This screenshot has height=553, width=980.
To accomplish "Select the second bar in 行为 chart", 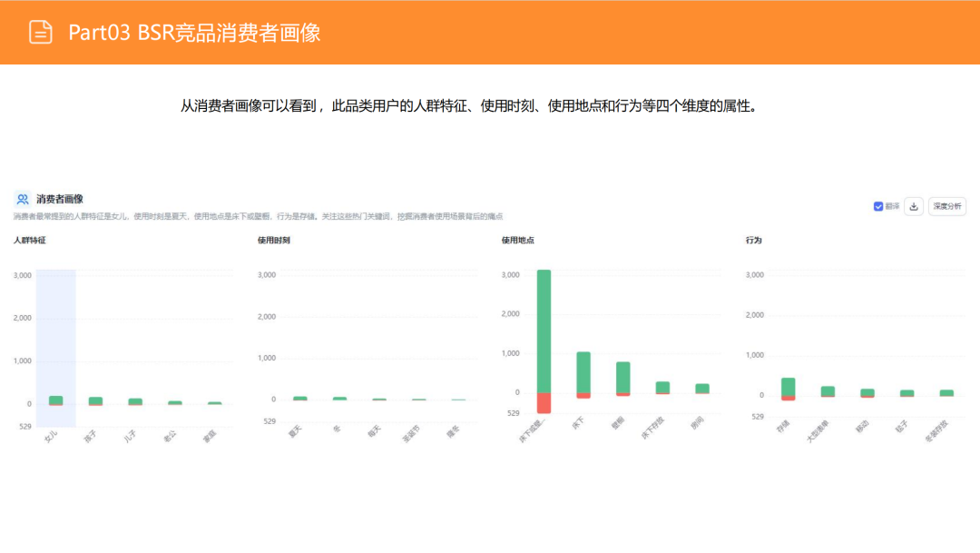I will (x=828, y=391).
